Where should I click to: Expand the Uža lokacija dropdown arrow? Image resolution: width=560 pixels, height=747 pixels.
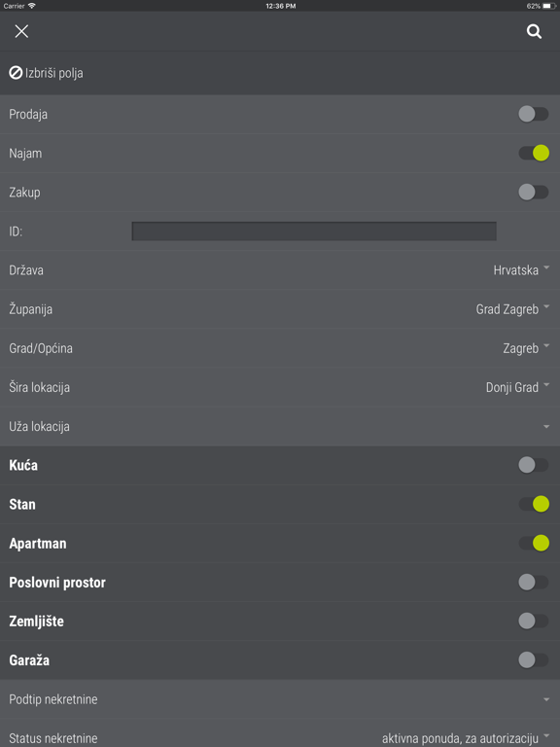tap(546, 426)
